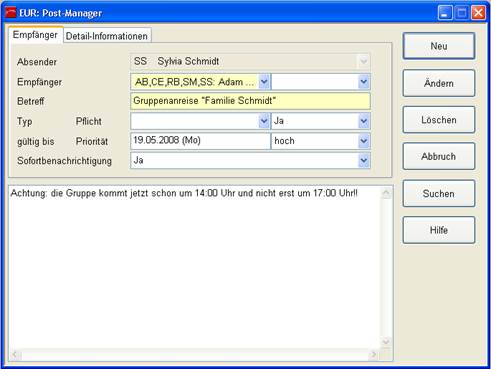The image size is (491, 369).
Task: Click the Priorität label
Action: 92,141
